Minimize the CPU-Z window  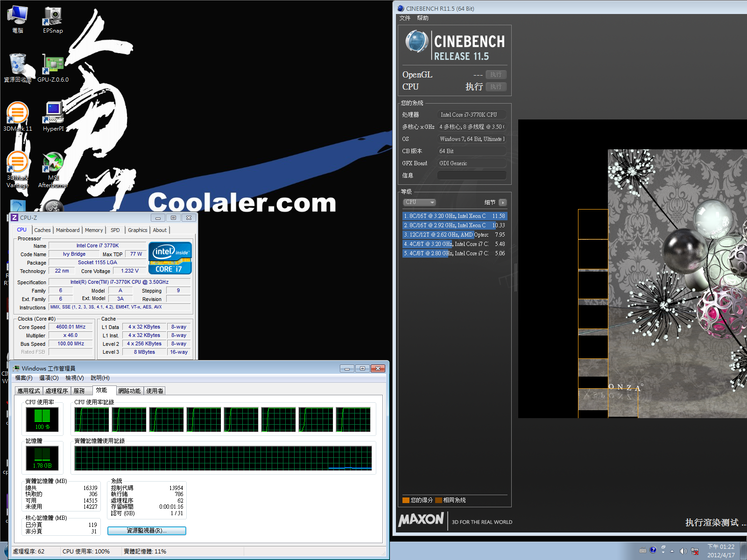click(158, 218)
